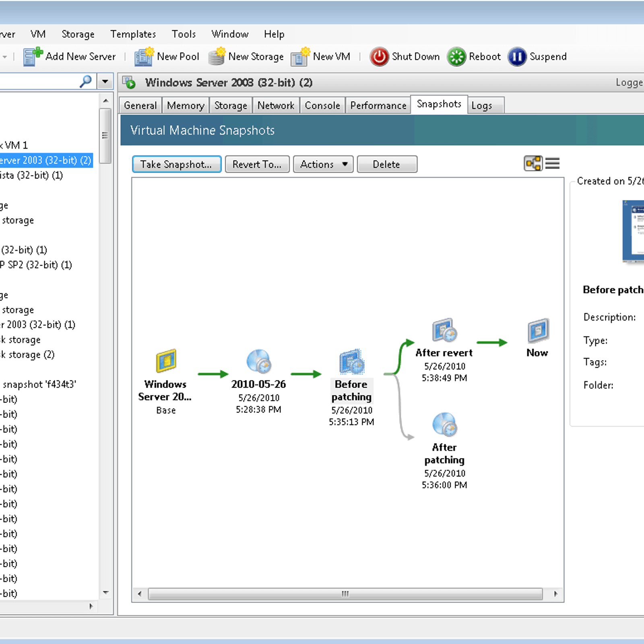Switch to the Snapshots tab
Image resolution: width=644 pixels, height=644 pixels.
pyautogui.click(x=439, y=104)
